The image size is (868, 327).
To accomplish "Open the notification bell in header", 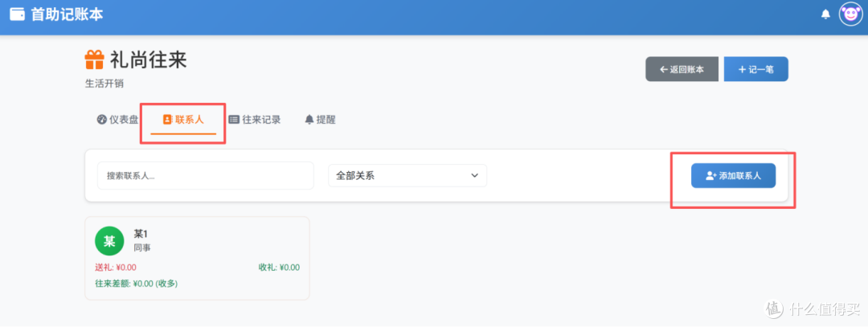I will [825, 14].
